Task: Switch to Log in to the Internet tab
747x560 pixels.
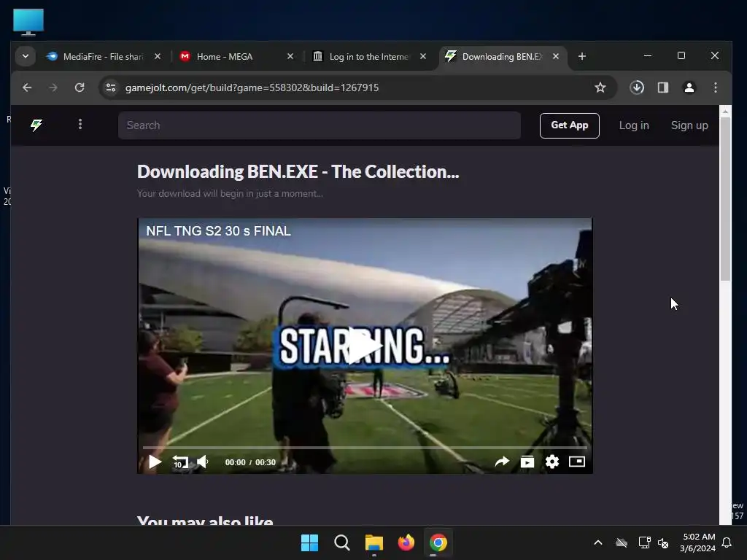Action: click(x=368, y=57)
